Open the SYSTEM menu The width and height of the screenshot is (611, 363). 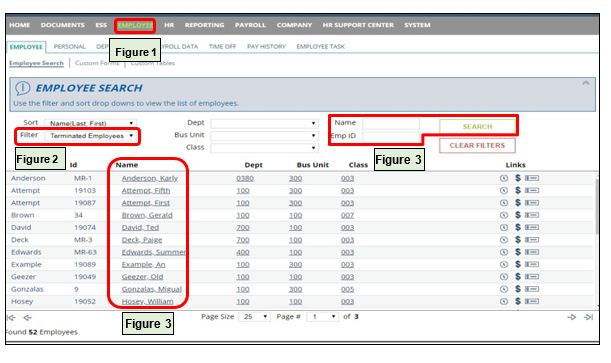click(417, 25)
